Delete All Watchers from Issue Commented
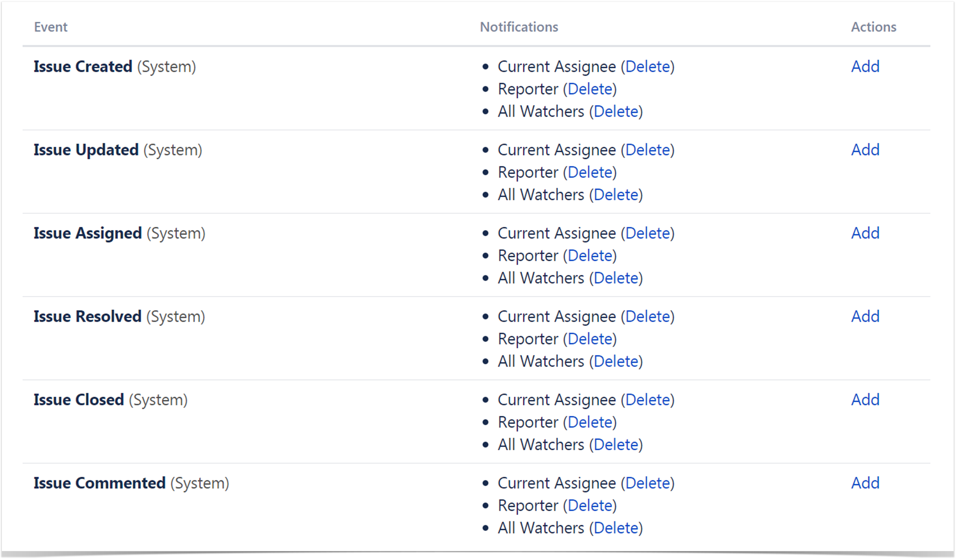 pyautogui.click(x=616, y=528)
